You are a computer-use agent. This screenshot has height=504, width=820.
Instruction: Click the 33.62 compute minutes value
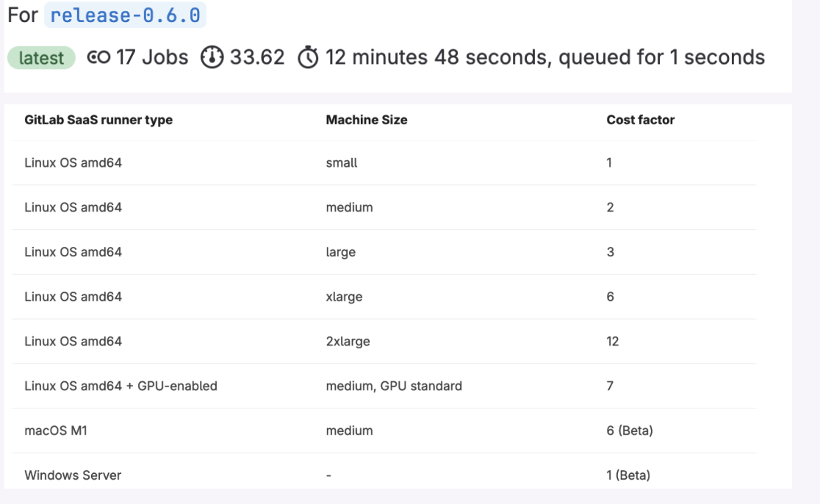pyautogui.click(x=257, y=57)
